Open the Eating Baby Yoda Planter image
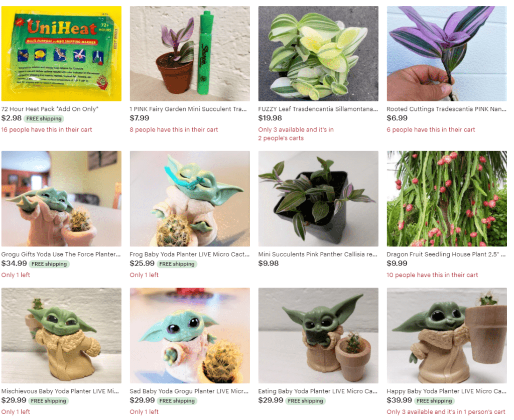The image size is (514, 420). tap(318, 336)
